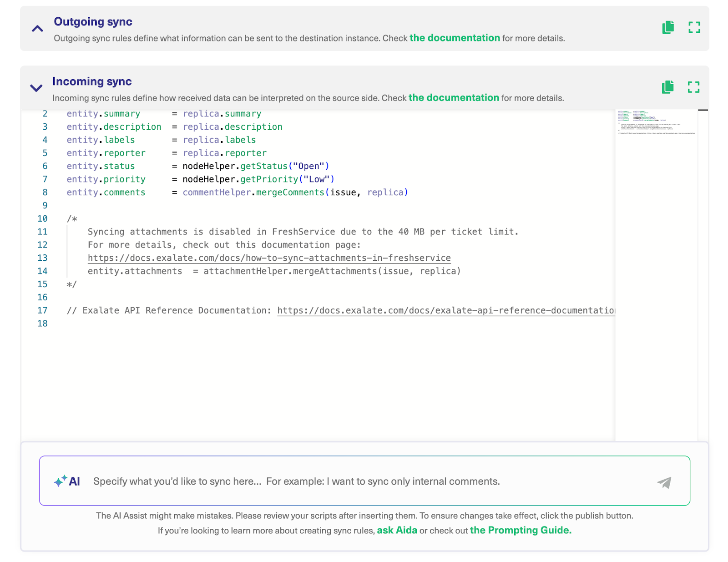This screenshot has width=728, height=562.
Task: Open Outgoing sync in fullscreen mode
Action: tap(694, 27)
